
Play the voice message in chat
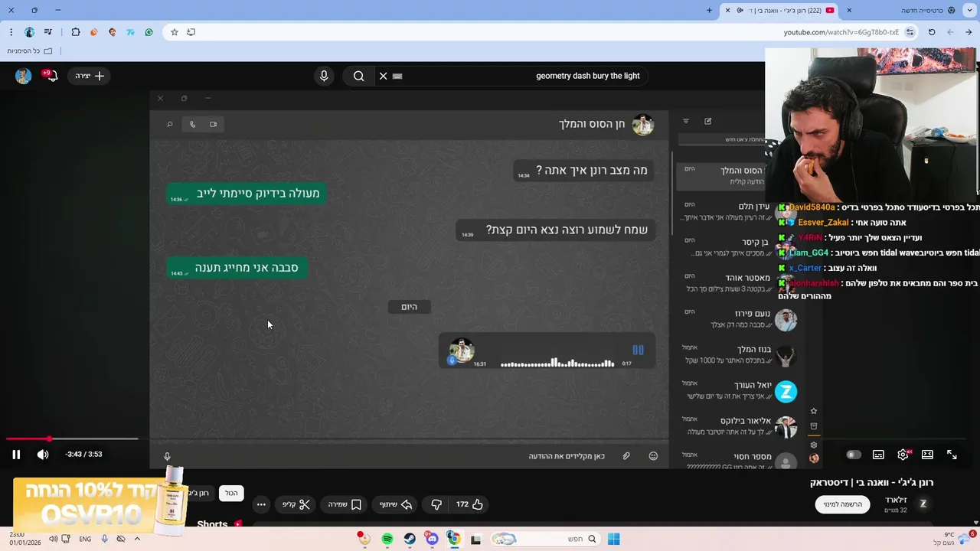click(x=638, y=350)
